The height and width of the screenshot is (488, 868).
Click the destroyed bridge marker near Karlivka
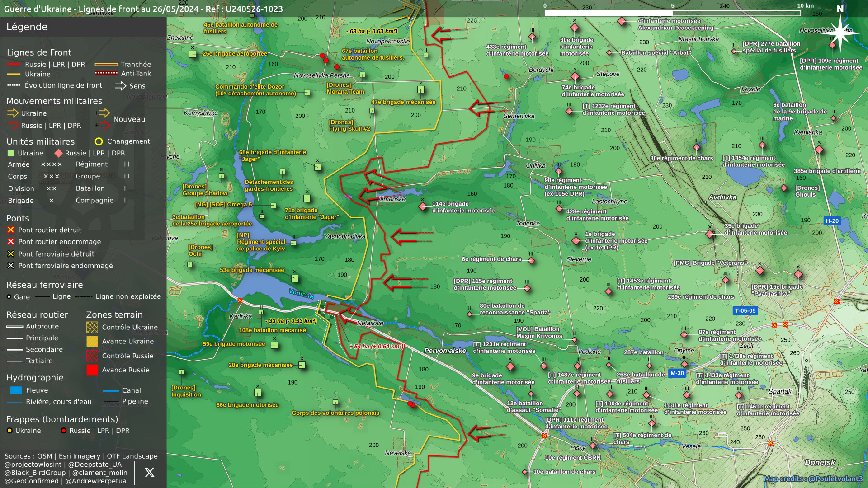pos(240,300)
